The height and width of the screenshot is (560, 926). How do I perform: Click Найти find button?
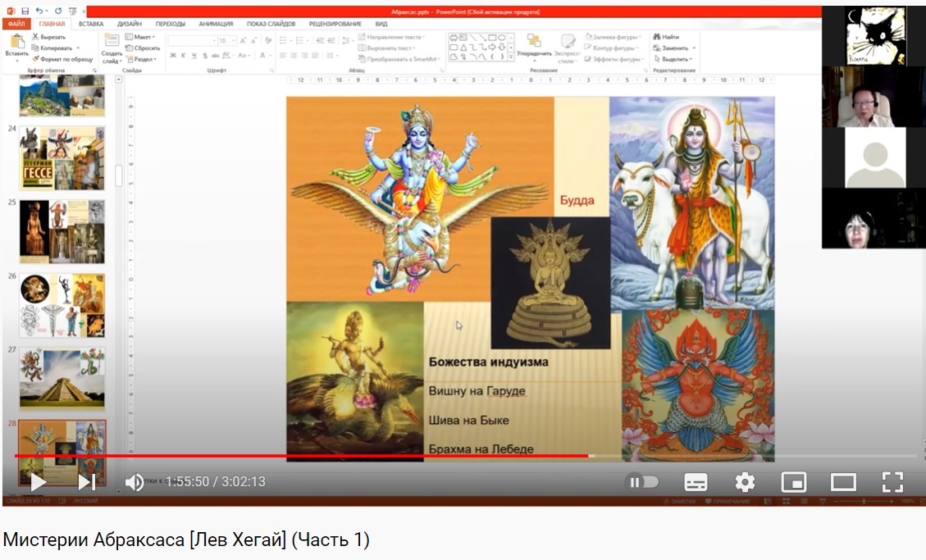(x=666, y=37)
